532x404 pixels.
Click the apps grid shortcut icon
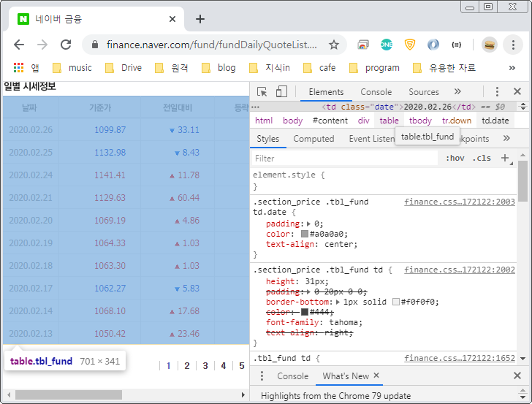click(18, 68)
